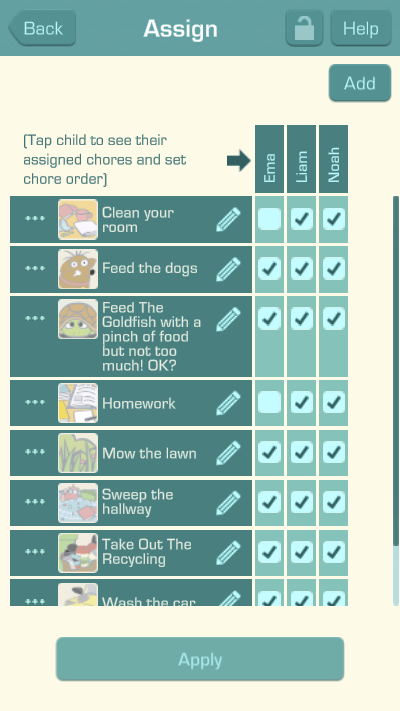Assign Homework to Ema
This screenshot has height=711, width=400.
pos(269,403)
